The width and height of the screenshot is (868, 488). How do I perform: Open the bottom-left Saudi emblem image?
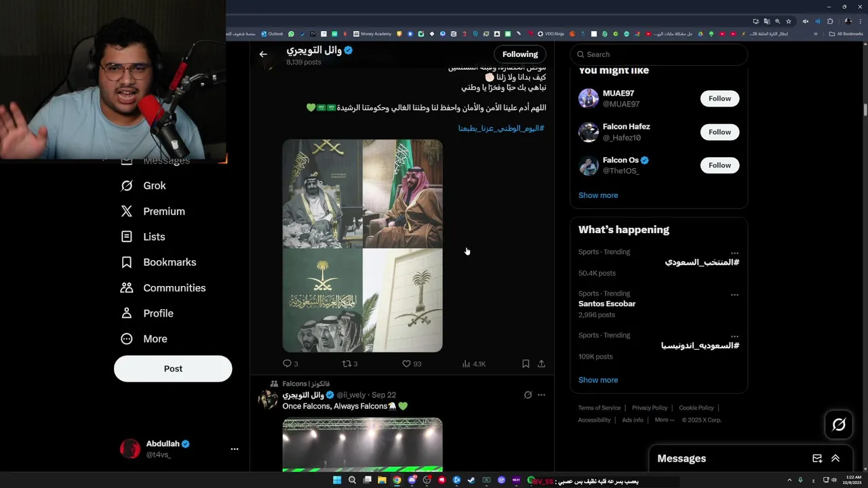(x=322, y=301)
